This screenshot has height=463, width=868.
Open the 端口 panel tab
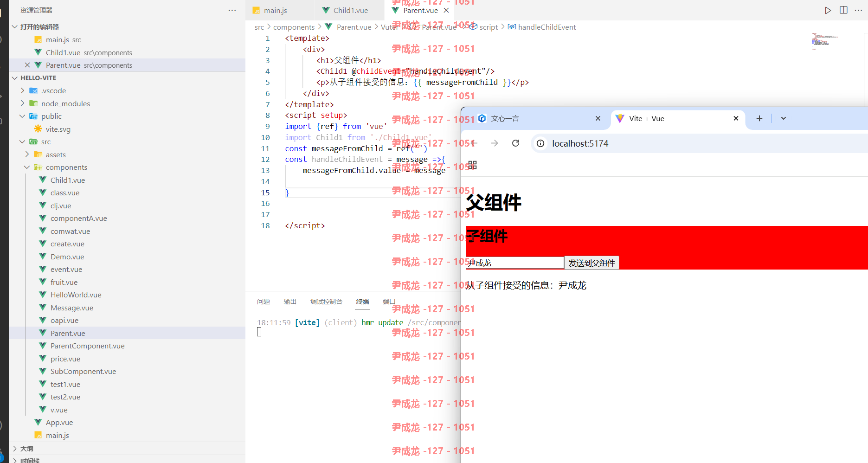[x=389, y=302]
